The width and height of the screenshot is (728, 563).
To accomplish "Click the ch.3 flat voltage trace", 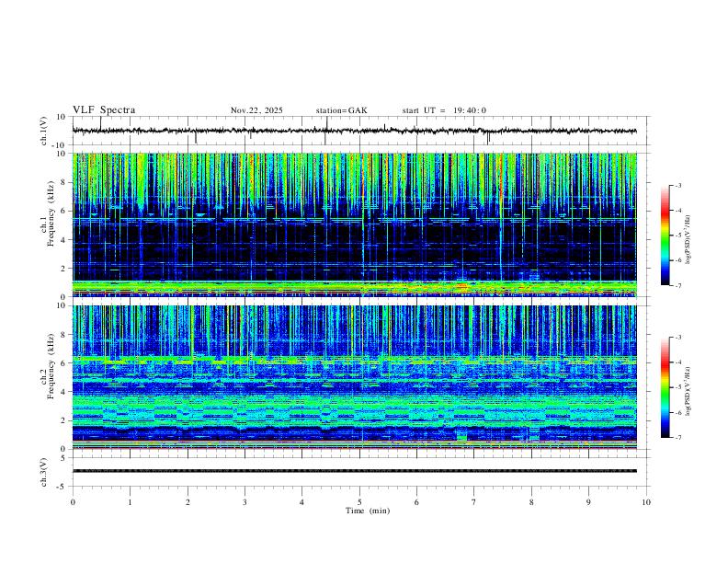I will 355,471.
